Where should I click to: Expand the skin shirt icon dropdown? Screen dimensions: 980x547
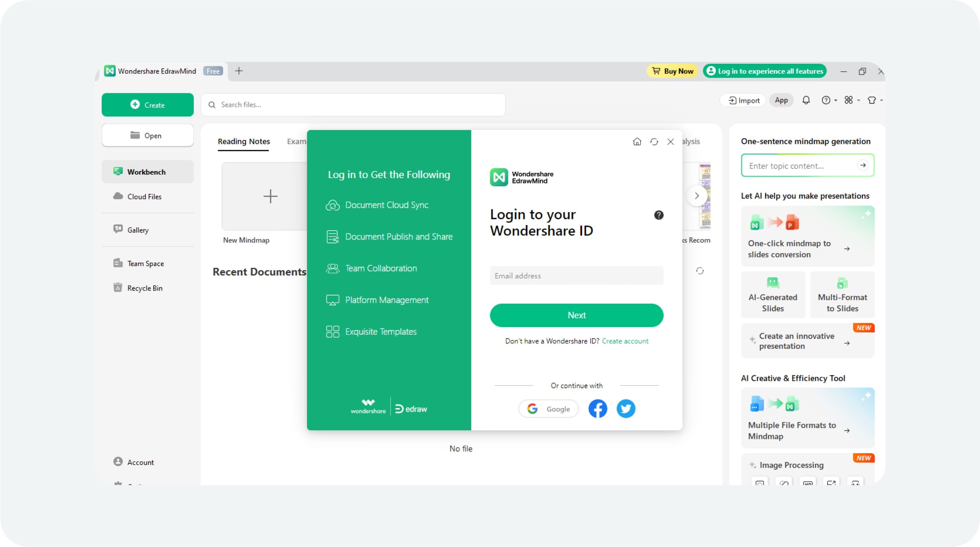(x=875, y=101)
